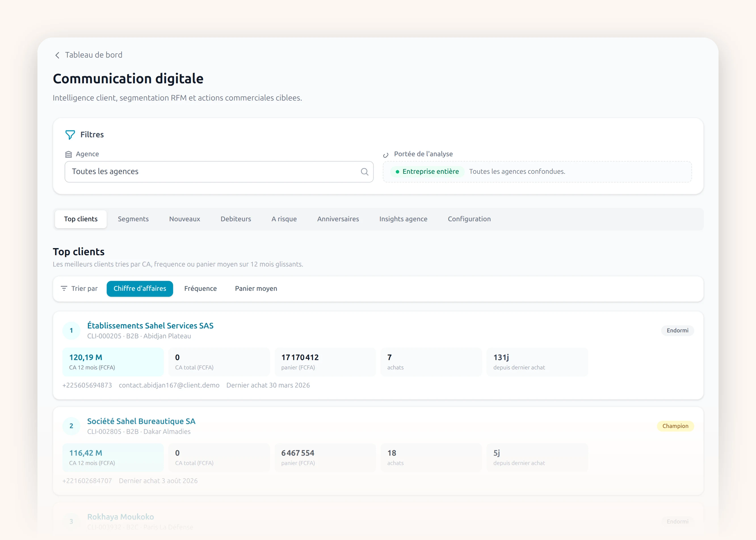Click the 120,19 M CA 12 mois tile
756x540 pixels.
point(113,362)
